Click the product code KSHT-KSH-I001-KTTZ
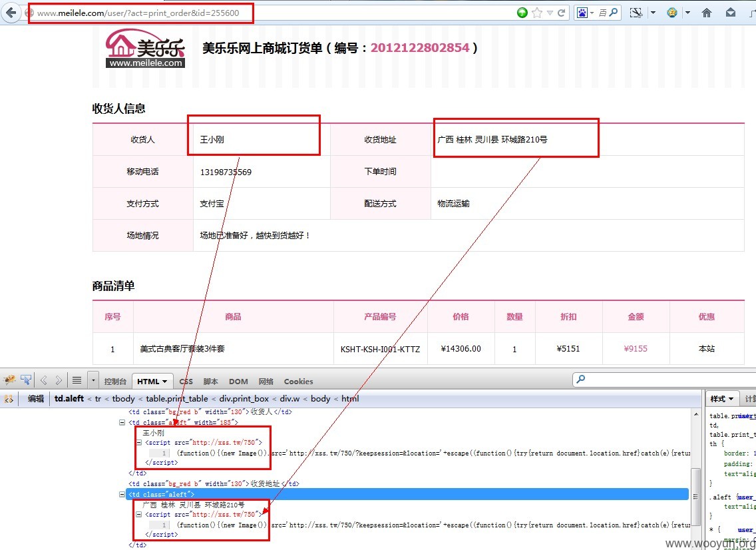 pos(381,349)
